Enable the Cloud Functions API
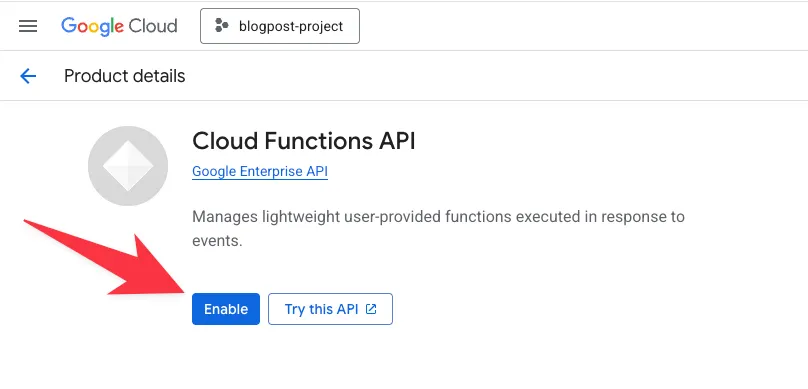 (x=226, y=309)
